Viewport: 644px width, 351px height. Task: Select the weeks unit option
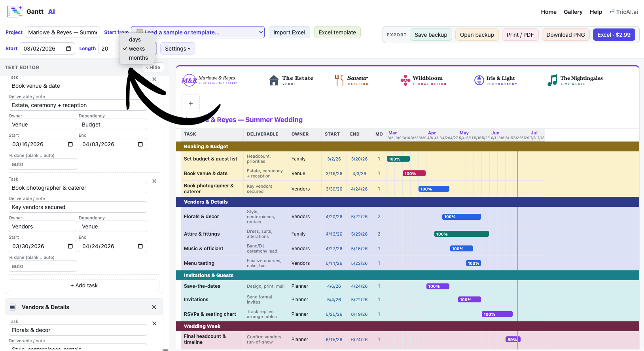coord(137,49)
